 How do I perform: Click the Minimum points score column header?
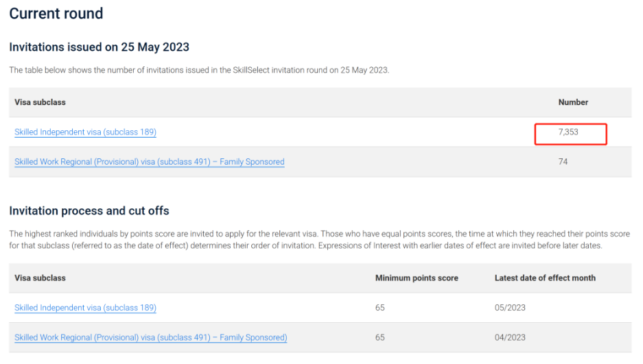point(417,278)
